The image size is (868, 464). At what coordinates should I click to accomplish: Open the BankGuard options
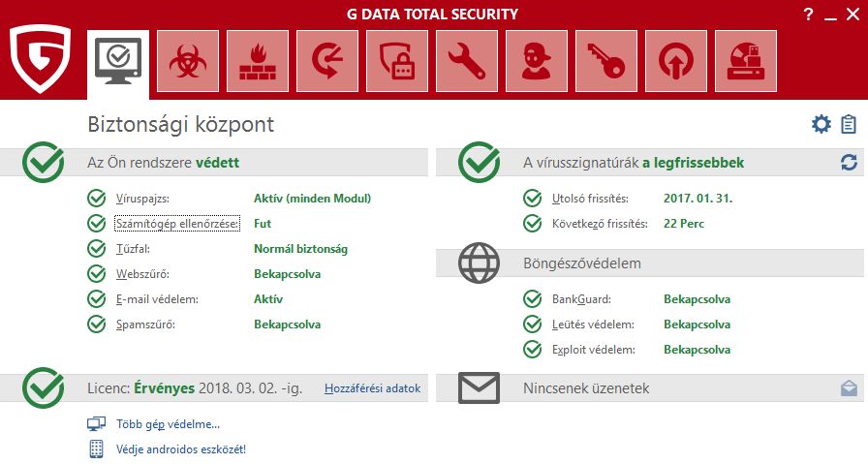click(581, 299)
